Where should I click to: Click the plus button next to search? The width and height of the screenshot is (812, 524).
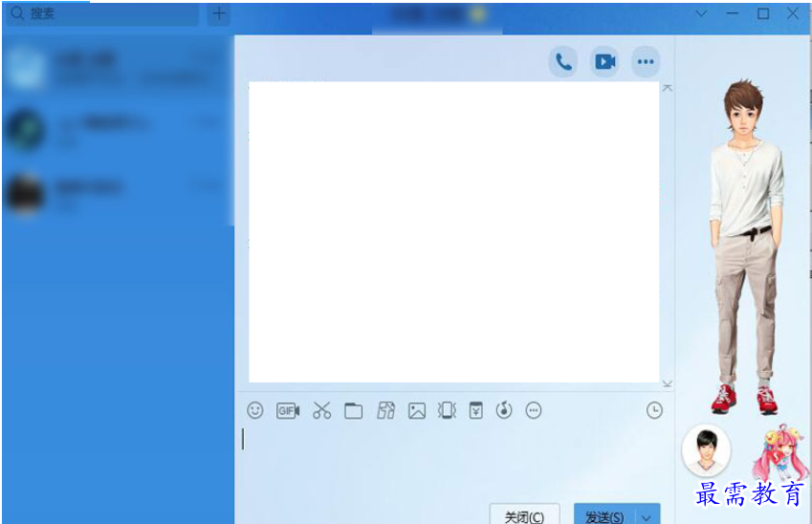[x=219, y=14]
